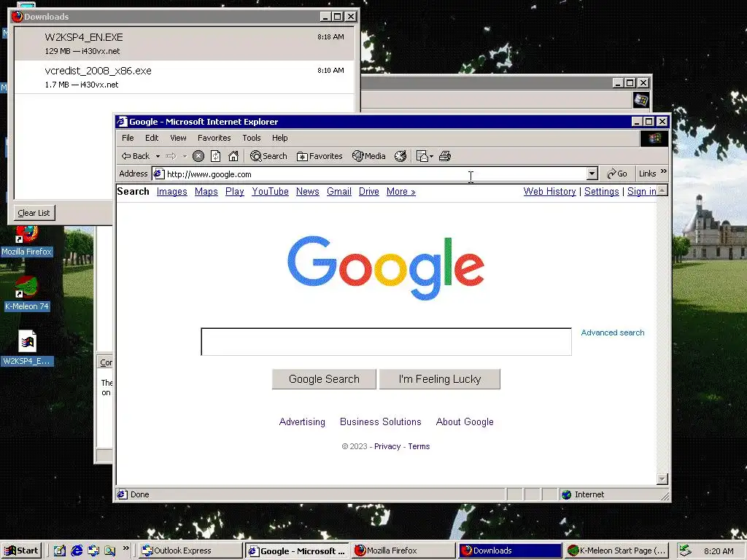Click the I'm Feeling Lucky button

pyautogui.click(x=440, y=379)
